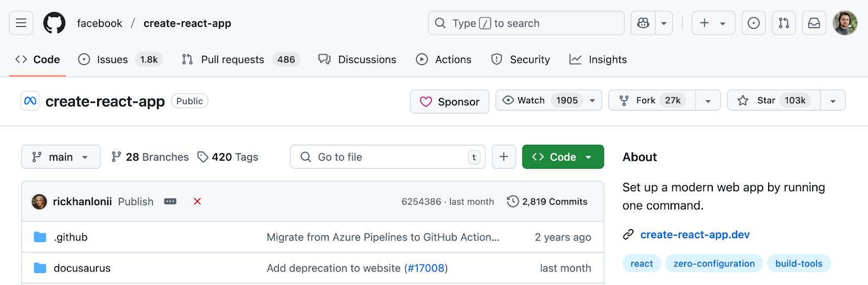Open create-react-app.dev website link

point(695,235)
